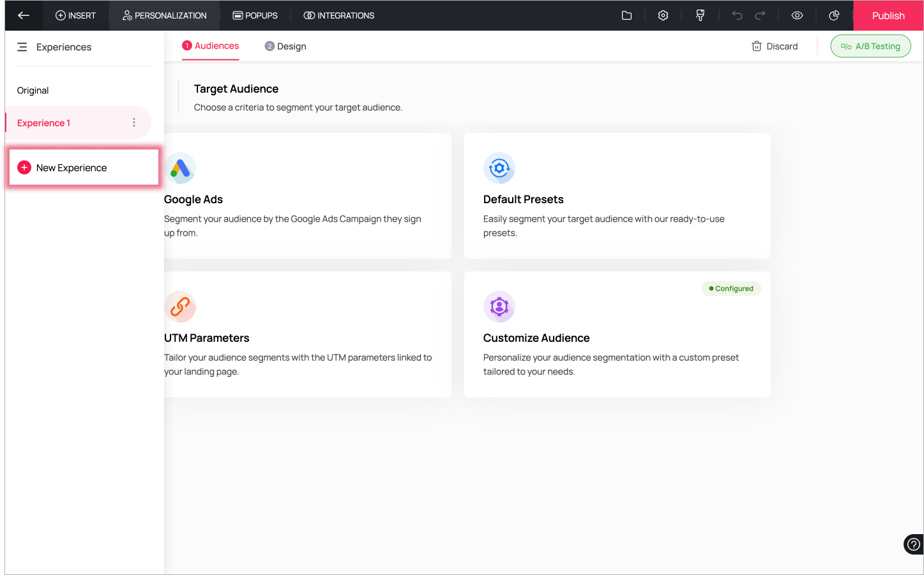
Task: Open Experience 1 three-dot options menu
Action: (134, 123)
